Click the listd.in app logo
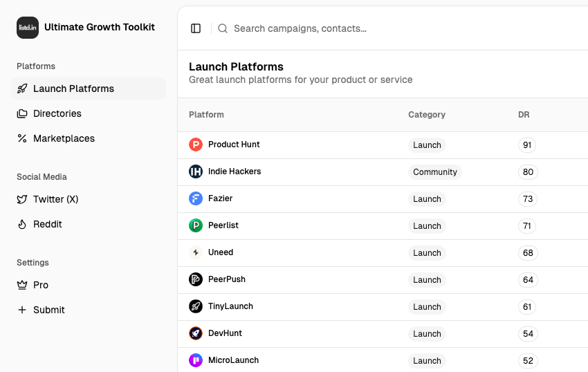This screenshot has height=372, width=588. pyautogui.click(x=28, y=28)
